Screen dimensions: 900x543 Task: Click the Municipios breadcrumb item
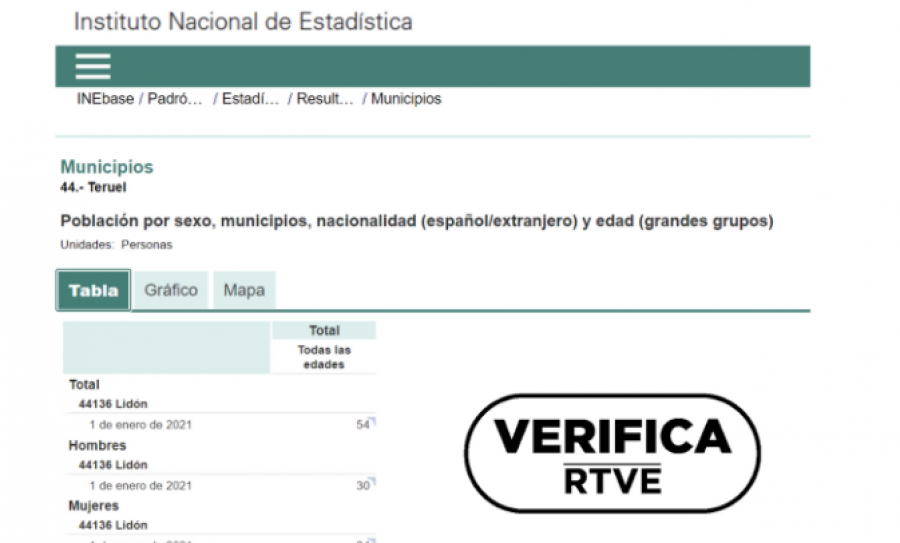(406, 99)
